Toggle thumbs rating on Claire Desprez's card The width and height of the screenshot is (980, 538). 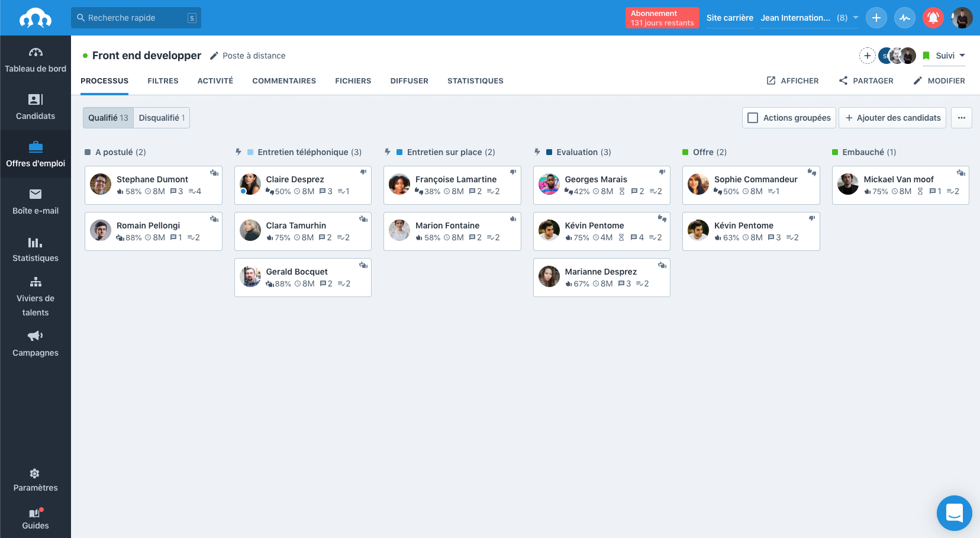click(x=363, y=172)
